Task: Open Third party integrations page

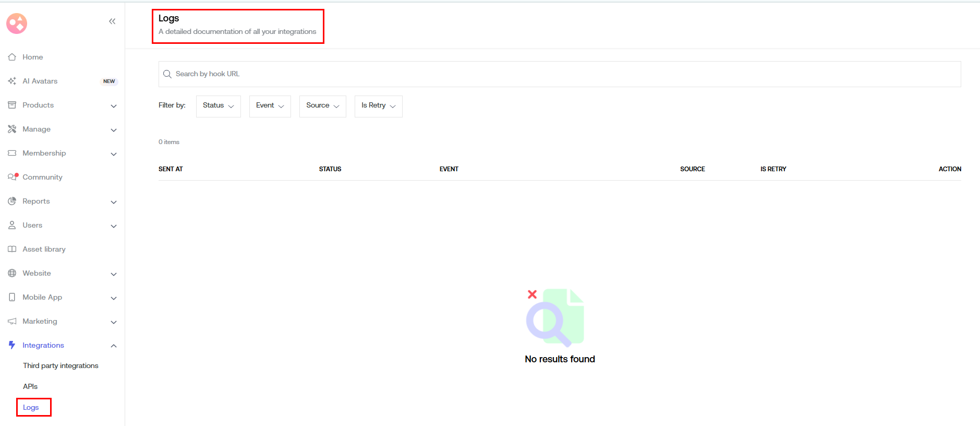Action: coord(61,365)
